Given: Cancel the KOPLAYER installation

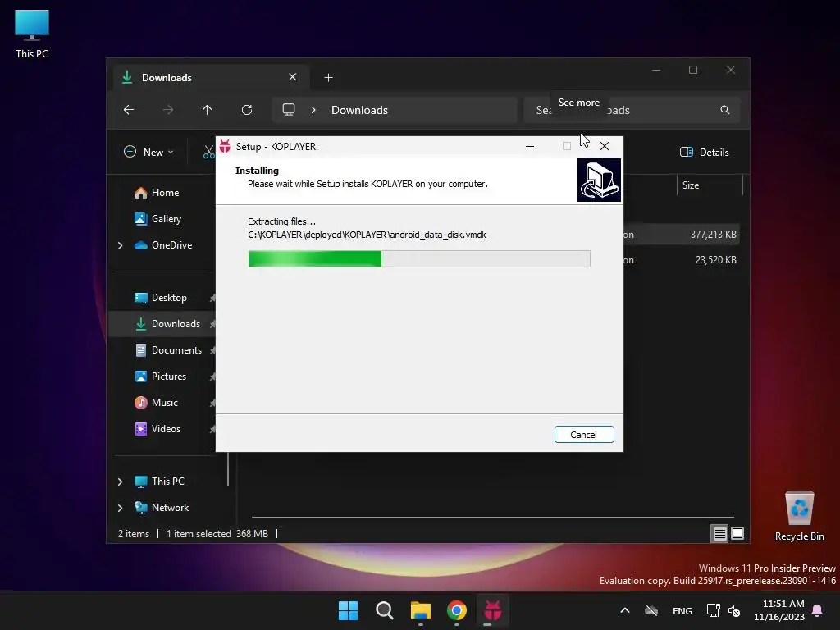Looking at the screenshot, I should coord(584,435).
